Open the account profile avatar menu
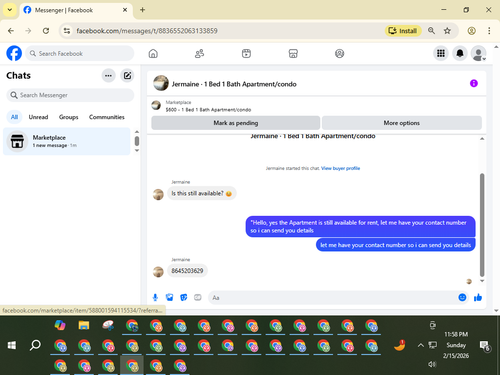The width and height of the screenshot is (500, 375). [x=478, y=53]
